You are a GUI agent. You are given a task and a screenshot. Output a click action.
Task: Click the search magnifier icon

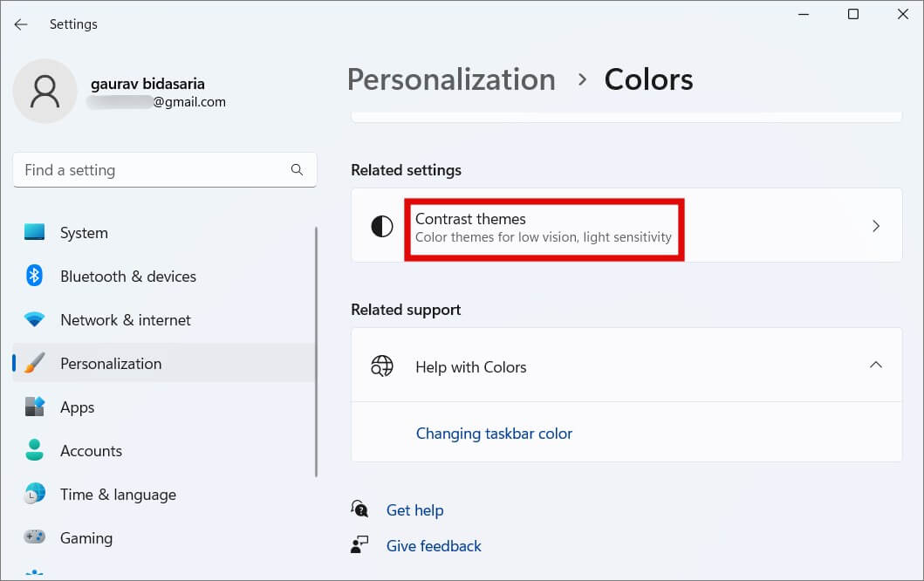(297, 170)
